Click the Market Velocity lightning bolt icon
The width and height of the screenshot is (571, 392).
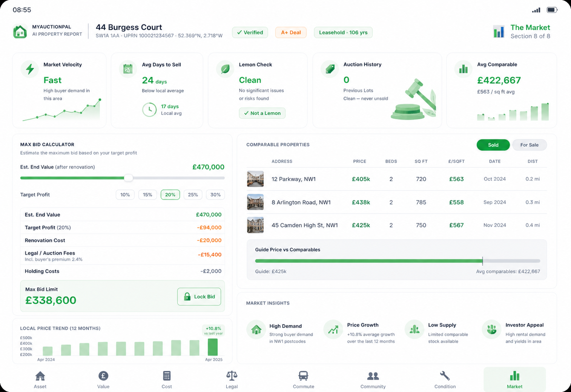30,69
